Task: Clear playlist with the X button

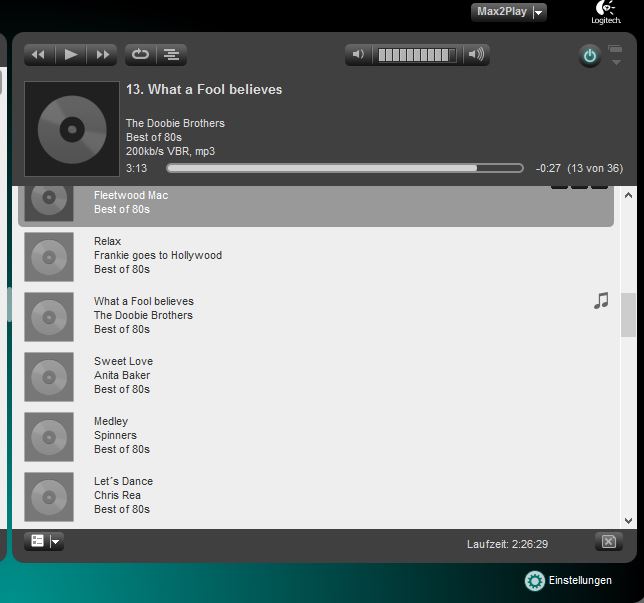Action: (x=607, y=541)
